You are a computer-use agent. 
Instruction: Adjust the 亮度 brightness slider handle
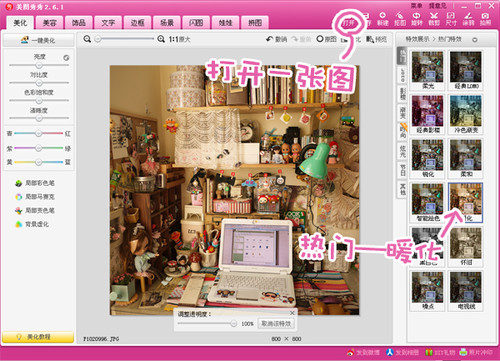pyautogui.click(x=39, y=65)
